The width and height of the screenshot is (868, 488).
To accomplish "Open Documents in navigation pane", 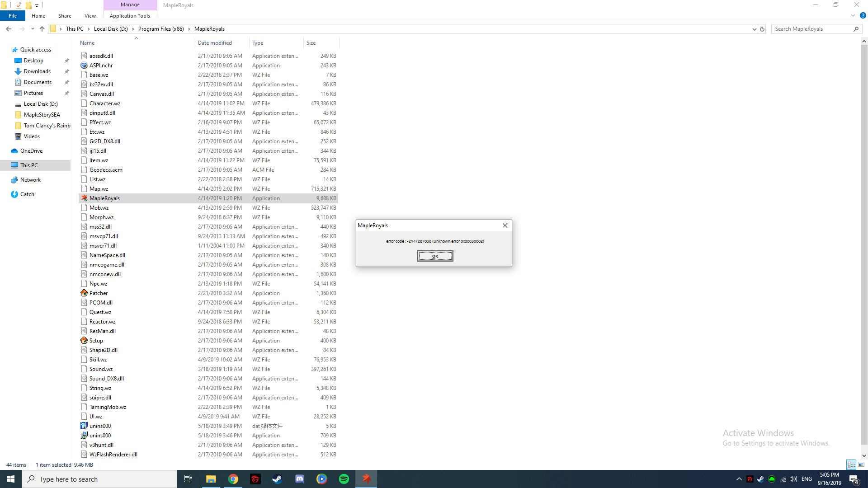I will (x=38, y=82).
